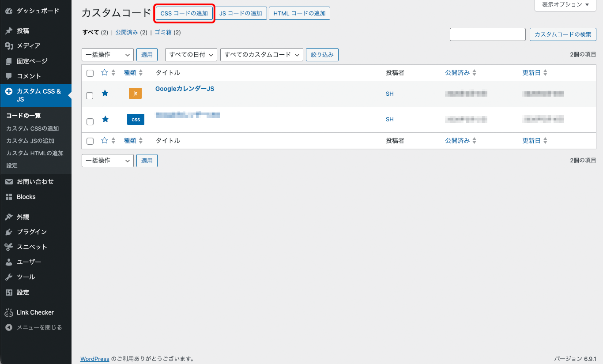The image size is (603, 364).
Task: Switch to the ゴミ箱 filter view
Action: pos(163,32)
